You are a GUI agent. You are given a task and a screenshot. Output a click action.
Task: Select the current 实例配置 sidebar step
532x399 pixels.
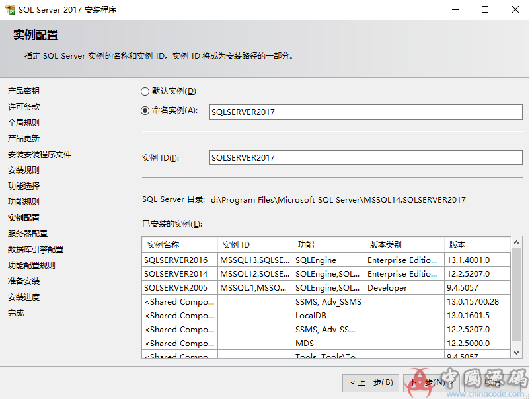23,218
